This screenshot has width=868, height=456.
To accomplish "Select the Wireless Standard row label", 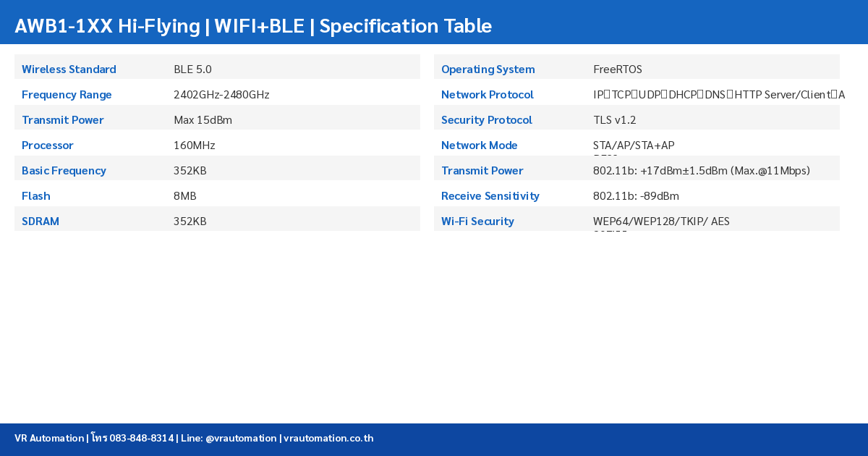I will coord(69,69).
